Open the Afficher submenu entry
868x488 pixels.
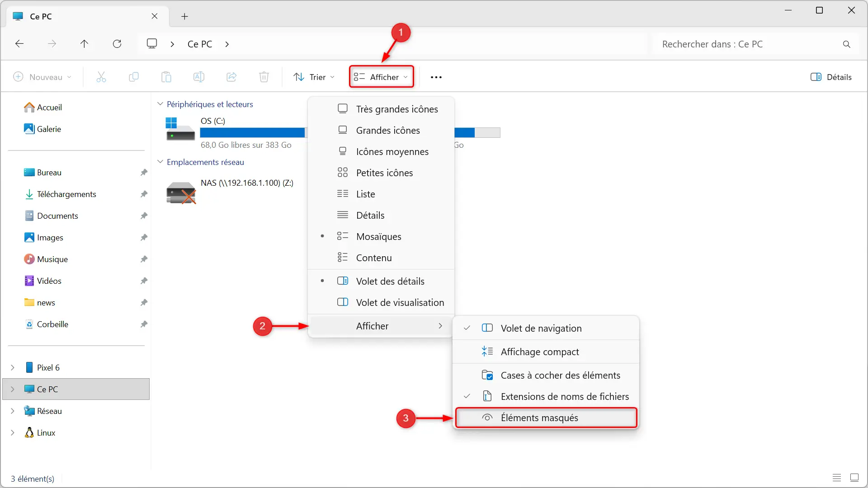[x=381, y=326]
